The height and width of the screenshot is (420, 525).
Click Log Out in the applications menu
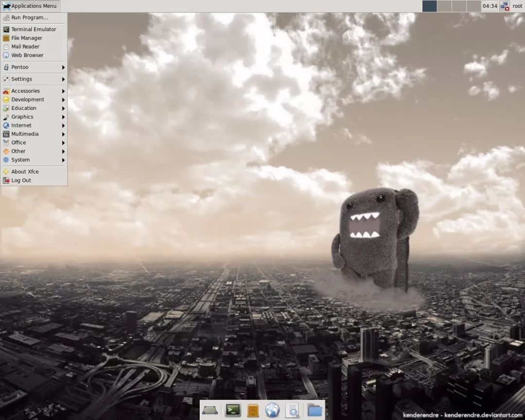click(x=21, y=180)
